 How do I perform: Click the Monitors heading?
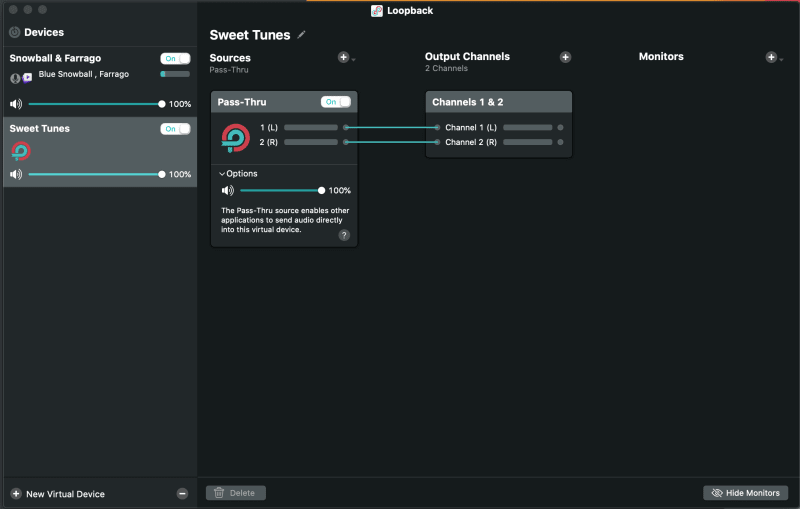click(661, 57)
